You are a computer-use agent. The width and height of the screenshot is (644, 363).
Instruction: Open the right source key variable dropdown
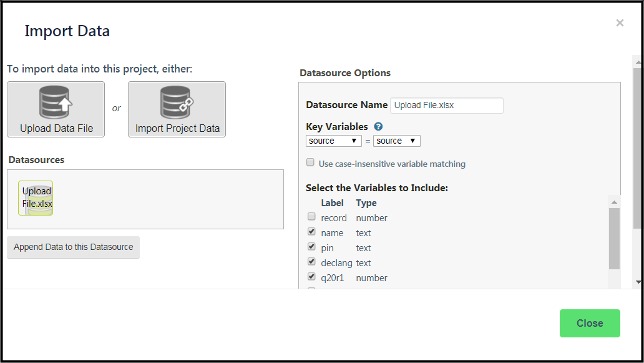[x=397, y=141]
